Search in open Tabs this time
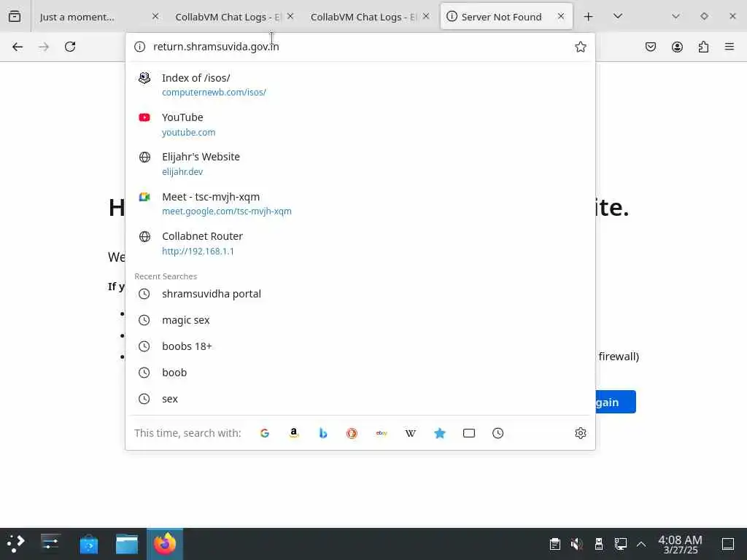 click(469, 433)
